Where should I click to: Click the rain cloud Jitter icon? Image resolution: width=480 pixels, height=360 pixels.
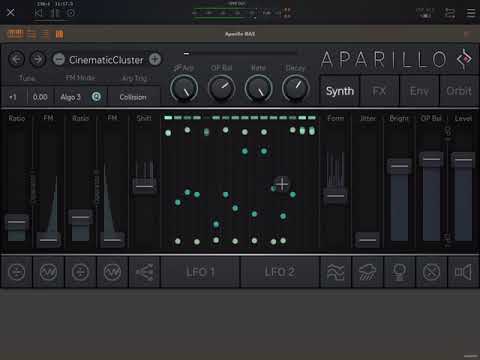(x=368, y=272)
